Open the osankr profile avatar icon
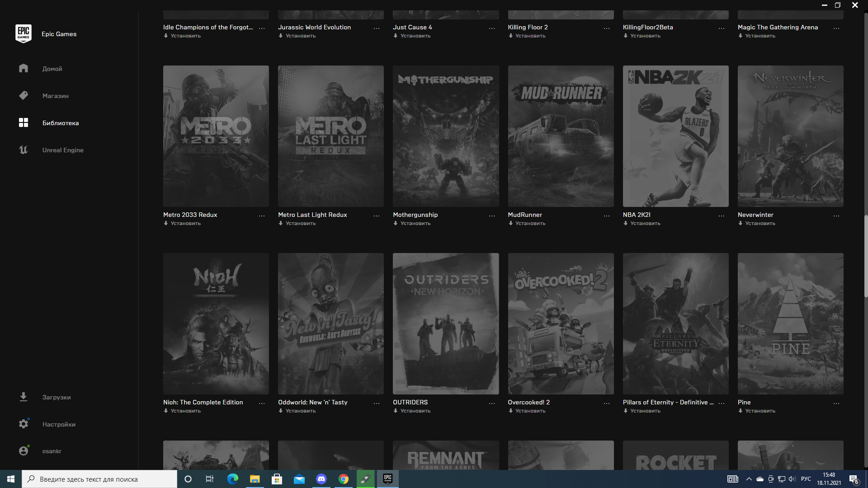The width and height of the screenshot is (868, 488). pos(24,450)
